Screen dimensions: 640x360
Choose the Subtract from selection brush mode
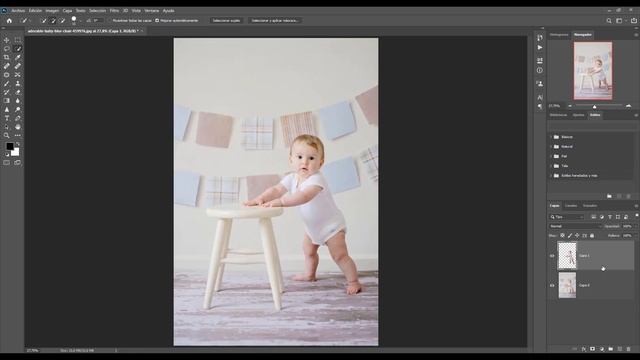click(62, 20)
